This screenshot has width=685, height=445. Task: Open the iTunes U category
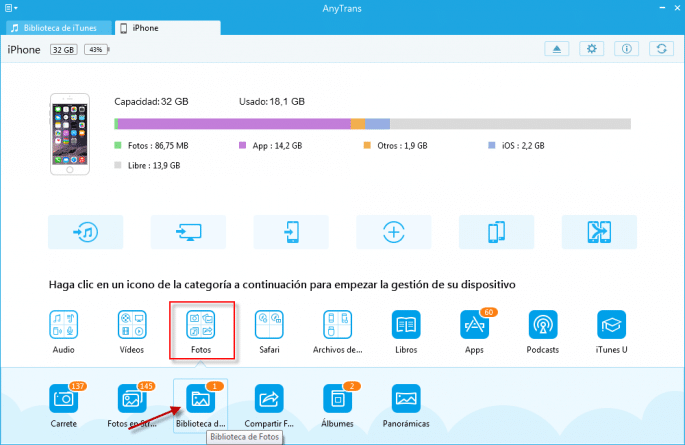pyautogui.click(x=611, y=326)
